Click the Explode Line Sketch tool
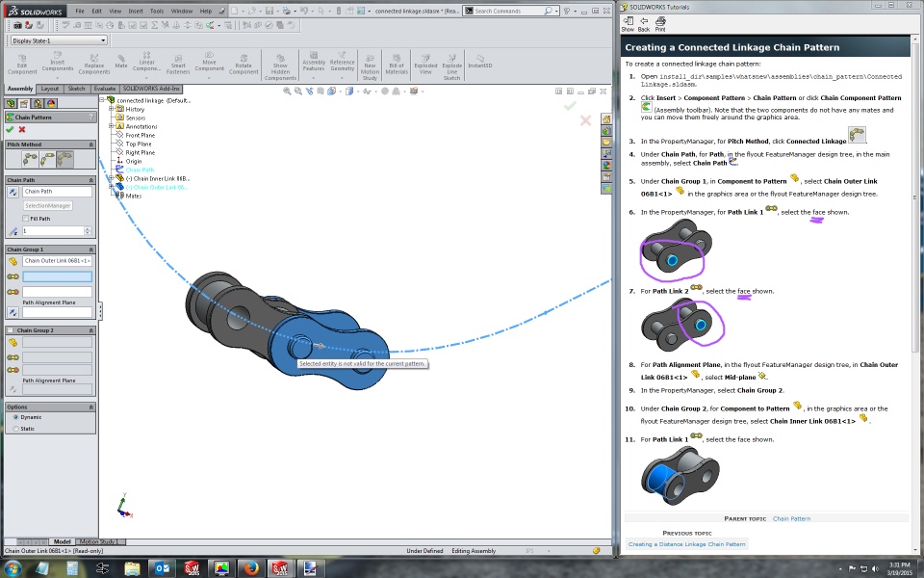The image size is (924, 578). tap(452, 67)
